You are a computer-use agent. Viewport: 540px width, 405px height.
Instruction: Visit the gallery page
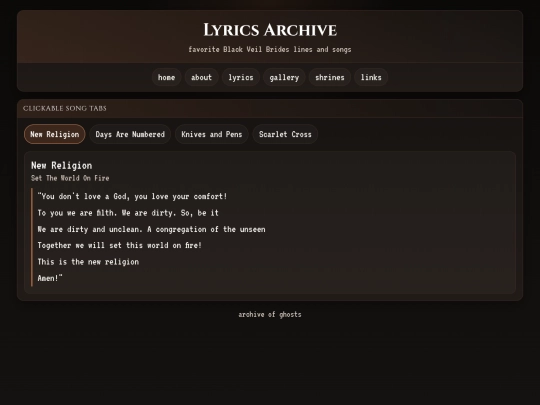tap(284, 77)
